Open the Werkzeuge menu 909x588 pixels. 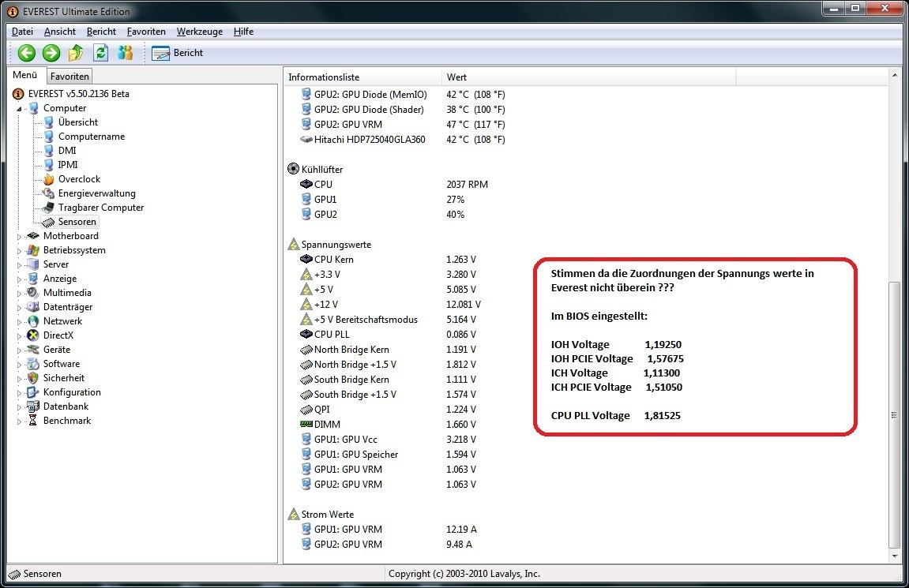(x=200, y=32)
